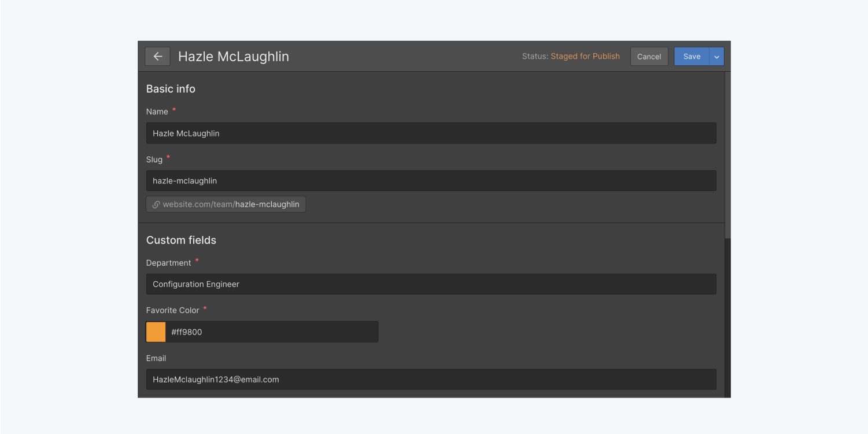Open the Favorite Color picker swatch
Image resolution: width=868 pixels, height=434 pixels.
click(x=156, y=332)
